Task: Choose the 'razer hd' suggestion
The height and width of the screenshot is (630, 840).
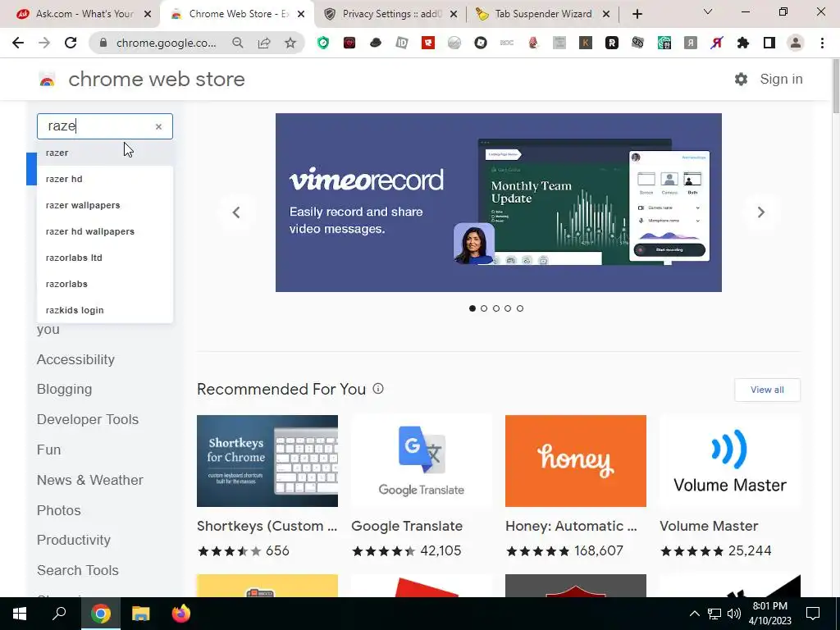Action: point(105,179)
